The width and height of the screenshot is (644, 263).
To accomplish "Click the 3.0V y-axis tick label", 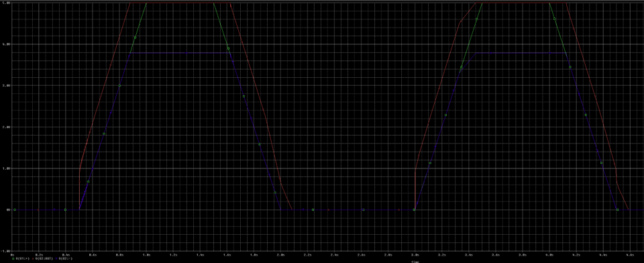I will point(6,85).
